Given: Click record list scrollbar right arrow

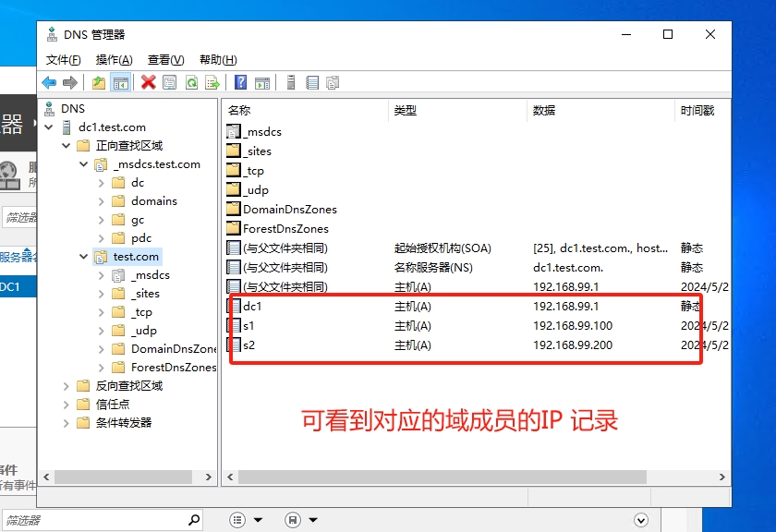Looking at the screenshot, I should click(722, 478).
